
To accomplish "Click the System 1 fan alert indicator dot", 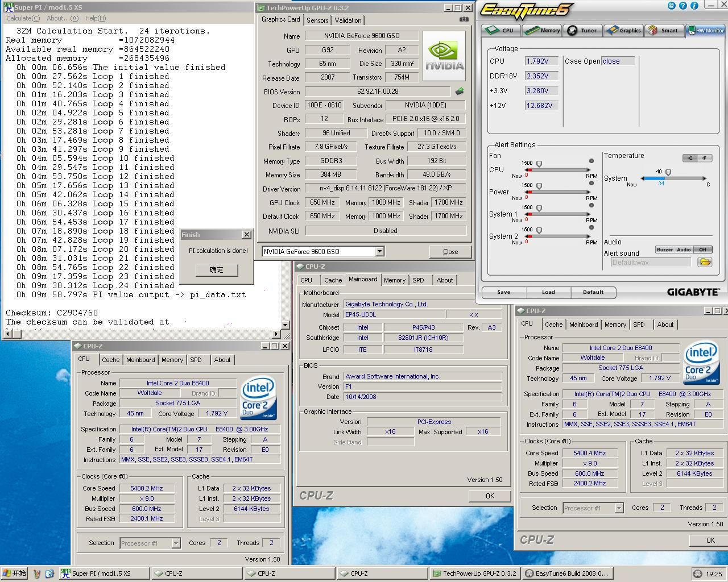I will [x=591, y=205].
